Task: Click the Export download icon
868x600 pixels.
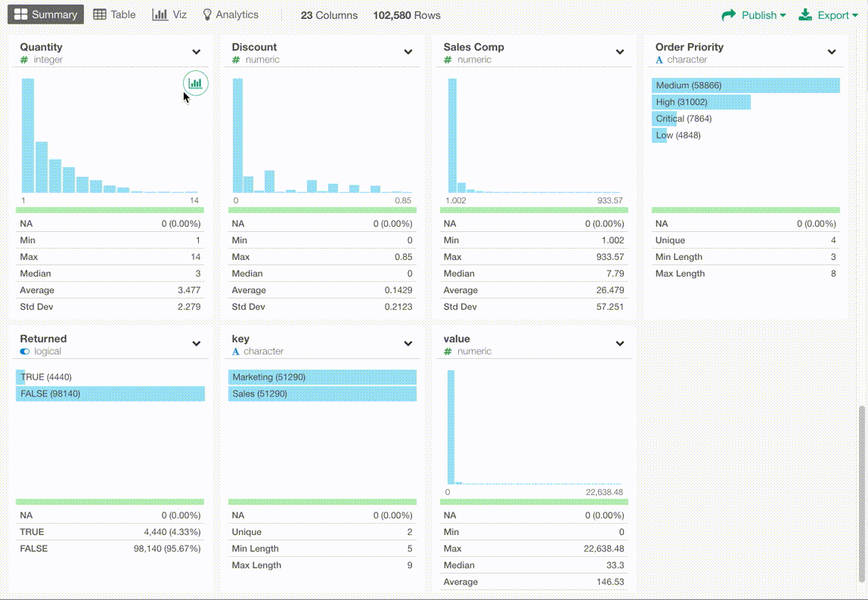Action: [x=806, y=15]
